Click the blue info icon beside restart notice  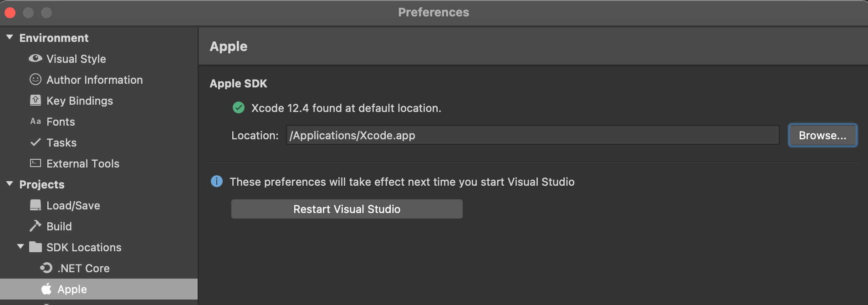click(217, 181)
